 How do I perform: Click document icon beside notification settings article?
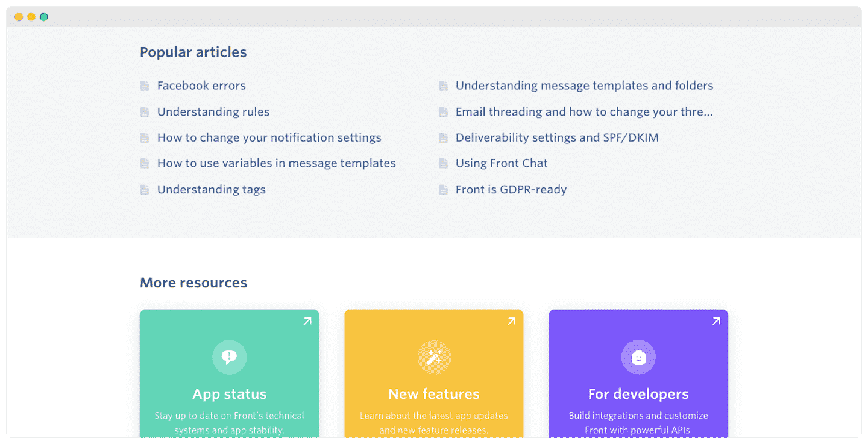145,138
